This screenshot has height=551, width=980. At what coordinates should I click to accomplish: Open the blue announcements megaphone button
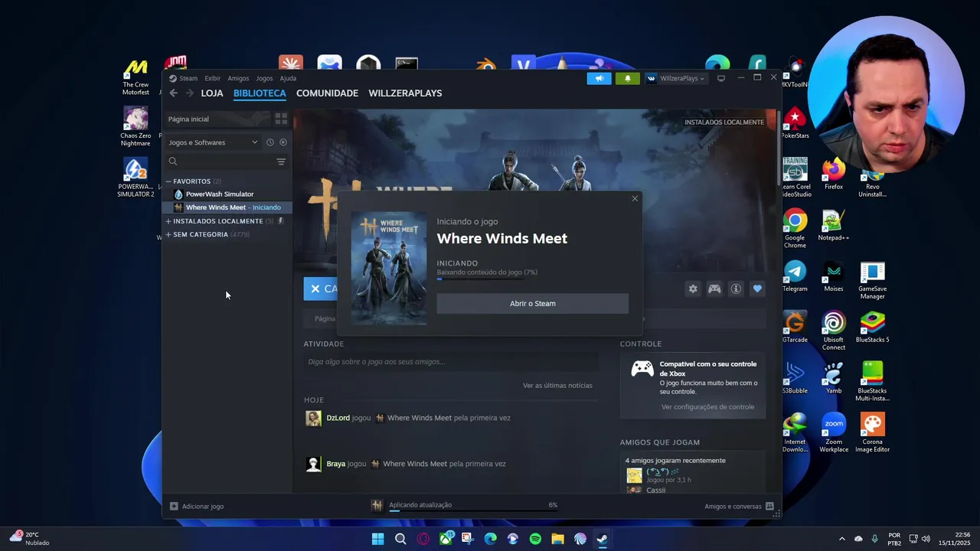(x=599, y=78)
